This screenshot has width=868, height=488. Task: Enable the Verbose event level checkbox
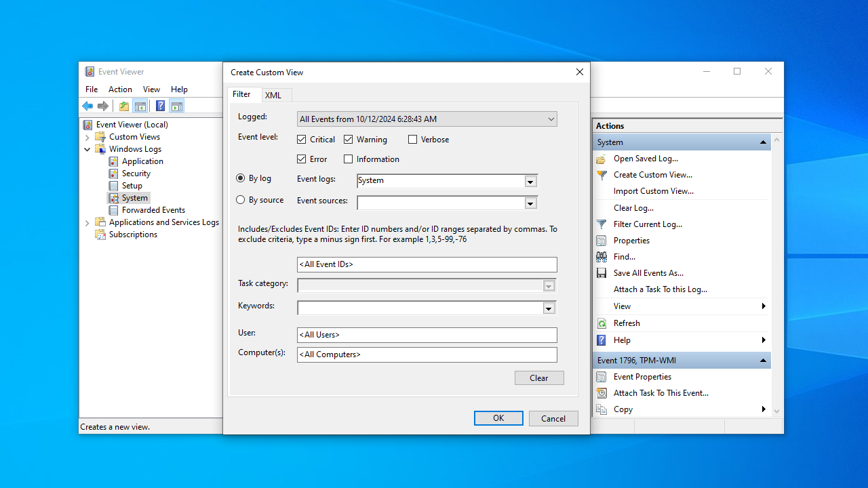coord(412,140)
